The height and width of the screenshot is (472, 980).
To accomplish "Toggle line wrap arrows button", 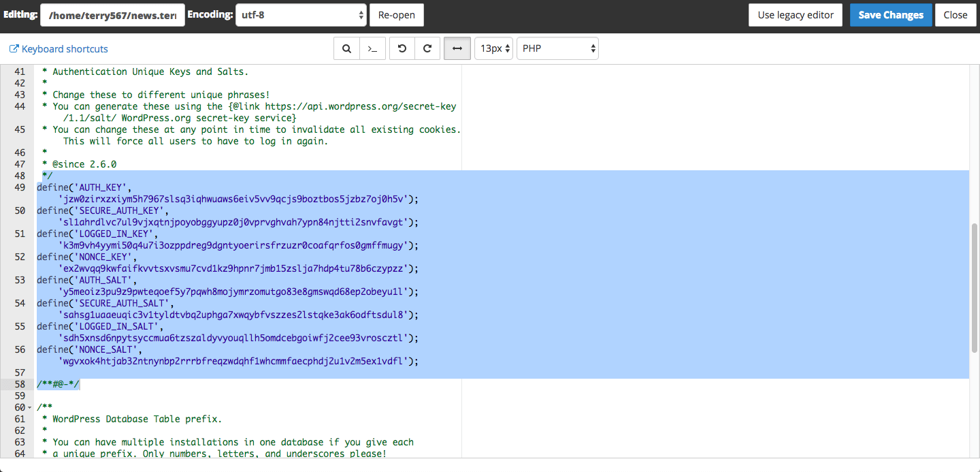I will (x=457, y=48).
